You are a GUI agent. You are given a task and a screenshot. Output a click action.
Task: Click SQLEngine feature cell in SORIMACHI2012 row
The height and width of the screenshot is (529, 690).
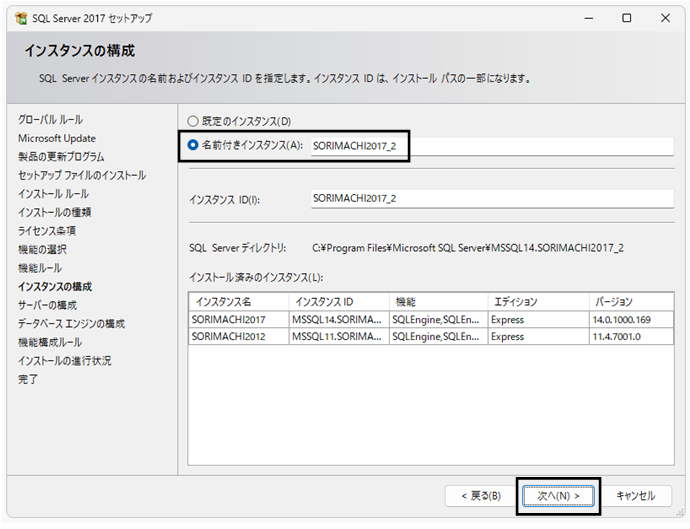pos(439,337)
